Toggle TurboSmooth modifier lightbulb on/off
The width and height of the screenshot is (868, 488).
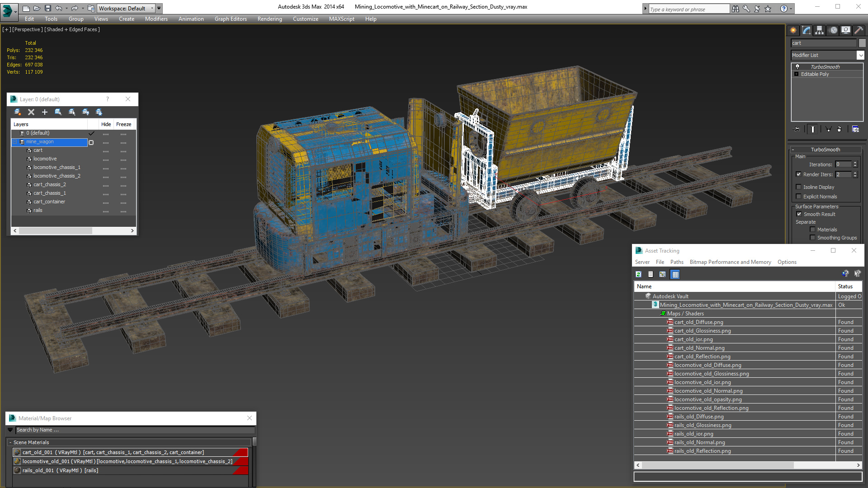[x=797, y=66]
